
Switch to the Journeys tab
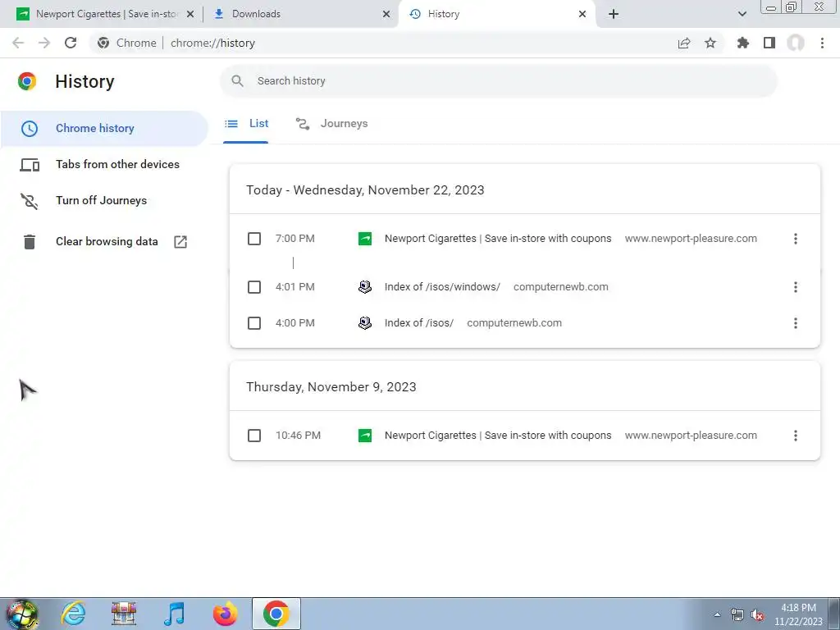pyautogui.click(x=332, y=124)
